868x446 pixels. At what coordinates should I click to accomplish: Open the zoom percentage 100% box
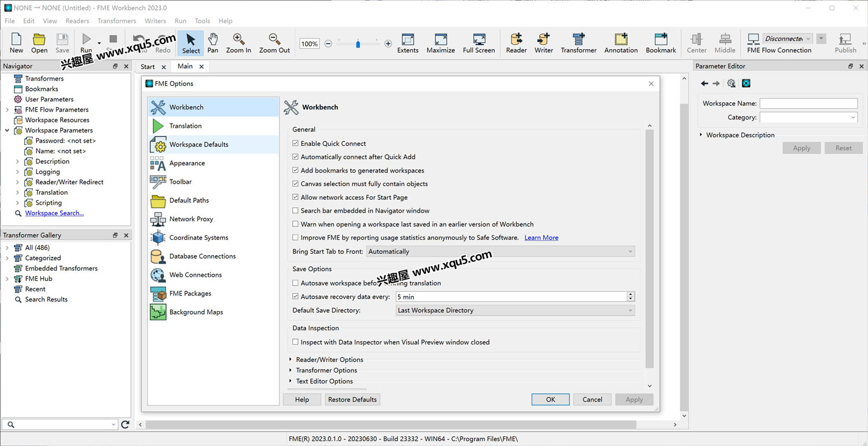point(309,43)
